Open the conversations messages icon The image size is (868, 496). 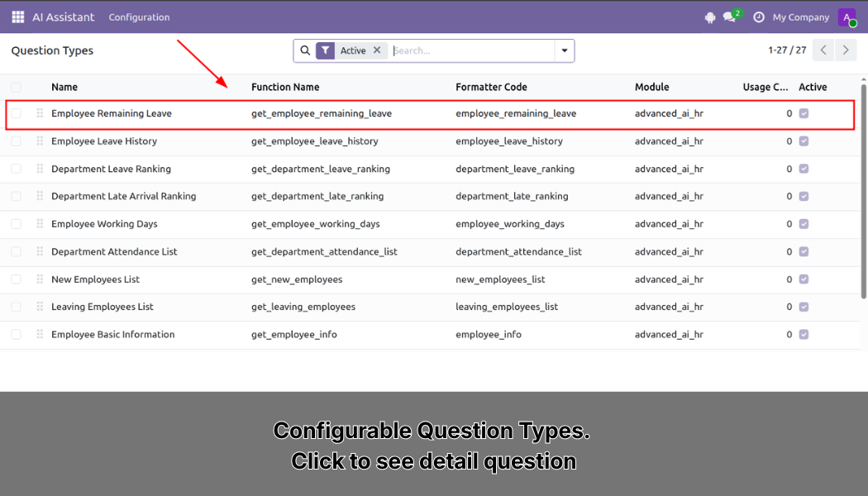[x=732, y=17]
